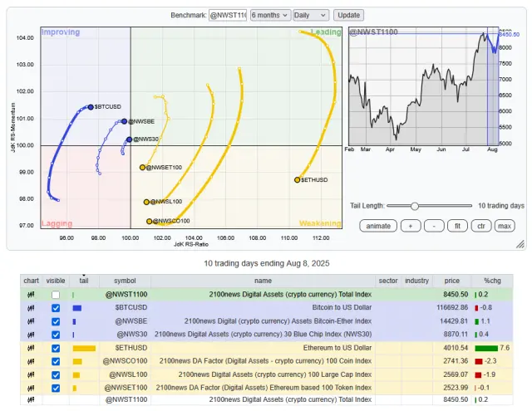Focus the Benchmark symbol input field
The width and height of the screenshot is (532, 411).
pos(228,15)
